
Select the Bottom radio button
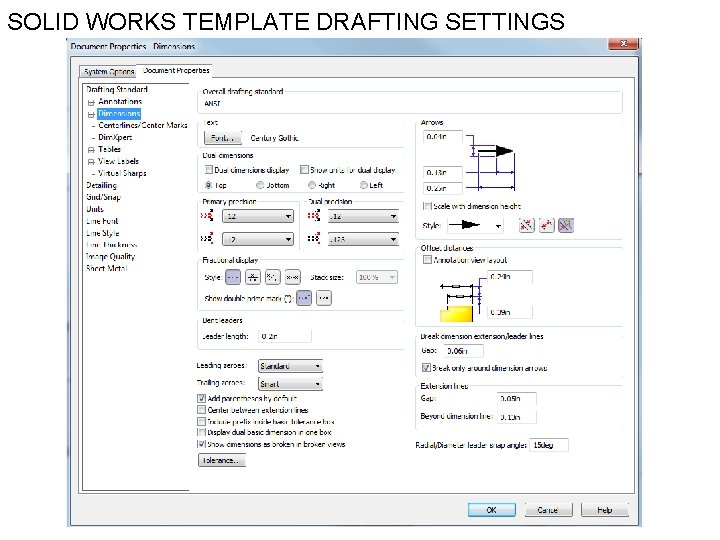point(260,185)
